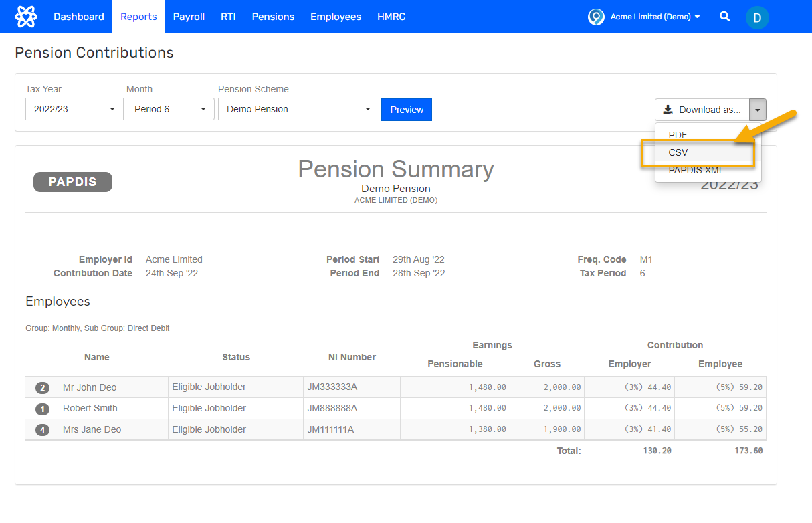Open the HMRC tab

(x=391, y=17)
